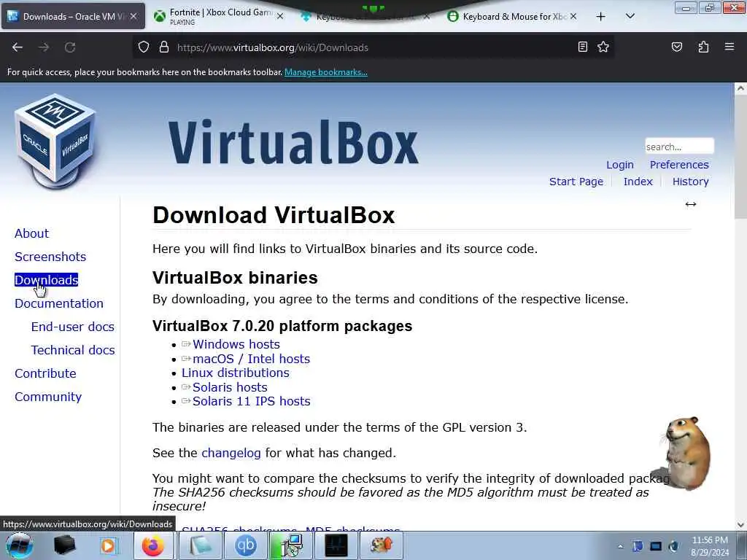Viewport: 747px width, 560px height.
Task: Show hidden system tray icons arrow
Action: click(620, 547)
